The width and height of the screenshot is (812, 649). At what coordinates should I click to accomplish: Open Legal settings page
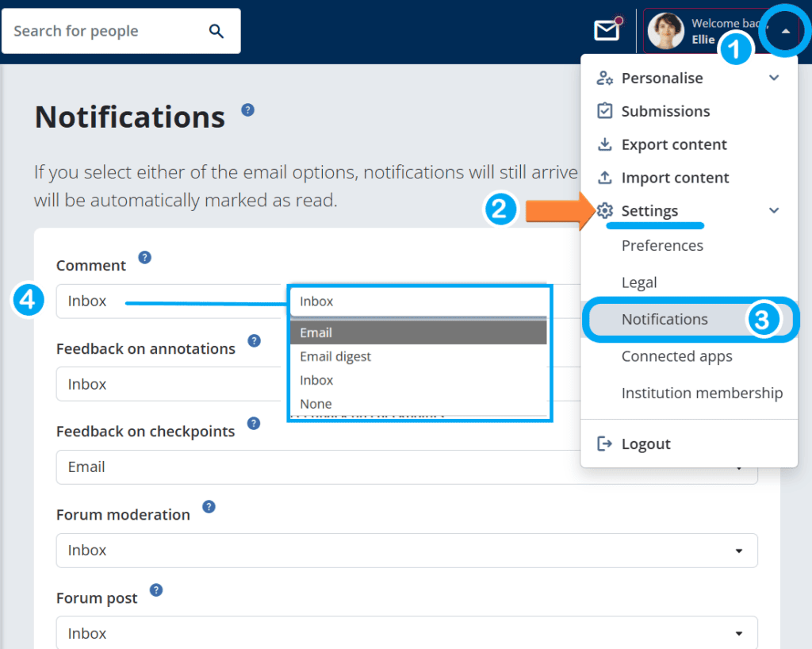point(639,282)
